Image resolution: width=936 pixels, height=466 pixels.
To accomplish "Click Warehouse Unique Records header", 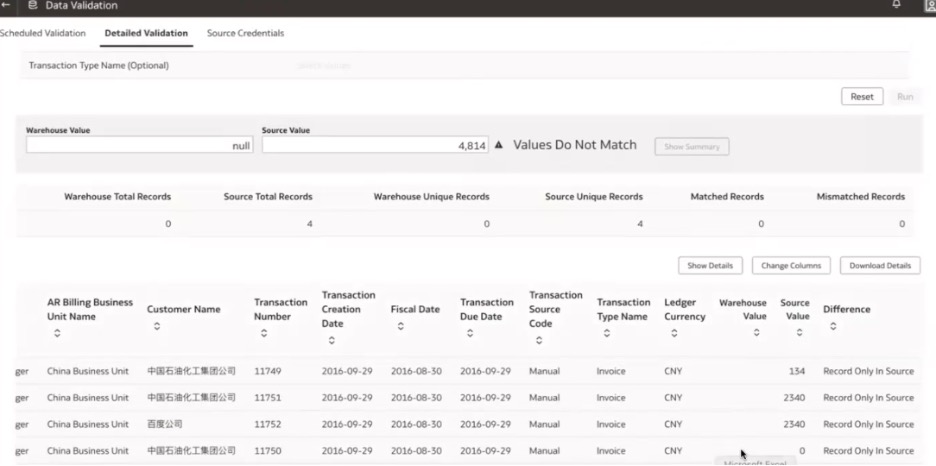I will point(432,196).
